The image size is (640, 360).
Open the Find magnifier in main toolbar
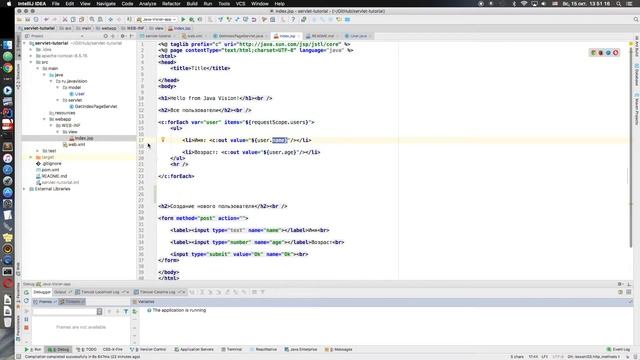click(92, 19)
